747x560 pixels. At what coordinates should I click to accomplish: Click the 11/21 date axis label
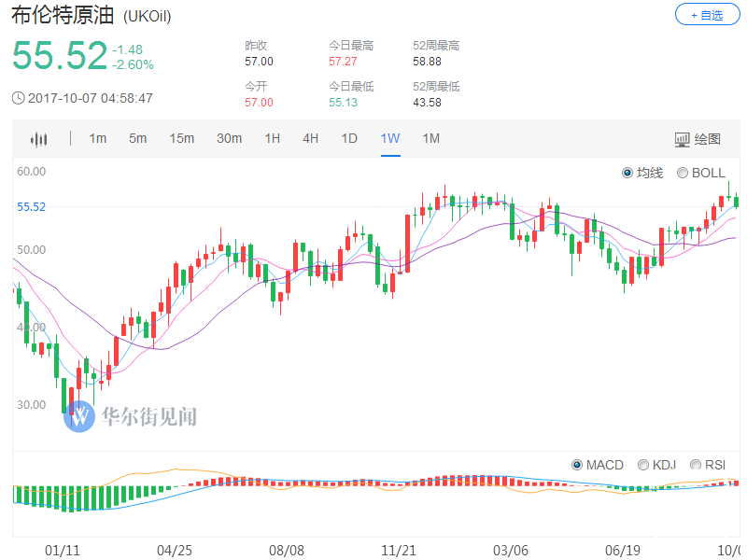(399, 551)
